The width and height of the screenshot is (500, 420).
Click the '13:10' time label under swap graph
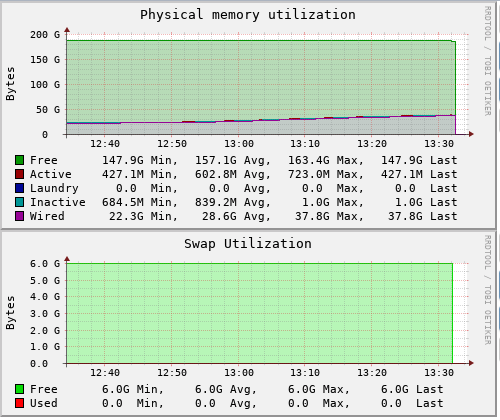(305, 373)
